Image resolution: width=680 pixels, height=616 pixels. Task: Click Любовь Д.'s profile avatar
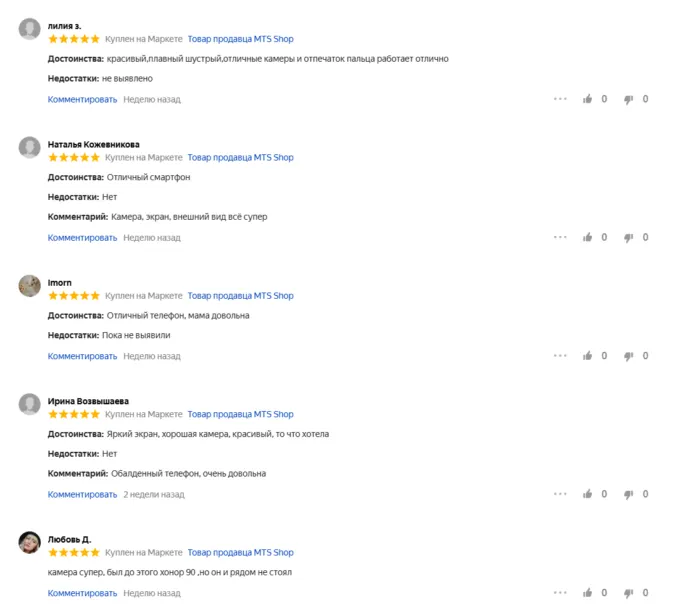30,542
